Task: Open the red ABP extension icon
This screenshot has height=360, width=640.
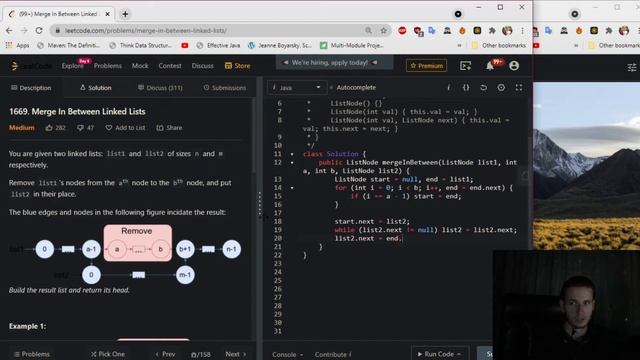Action: click(402, 31)
